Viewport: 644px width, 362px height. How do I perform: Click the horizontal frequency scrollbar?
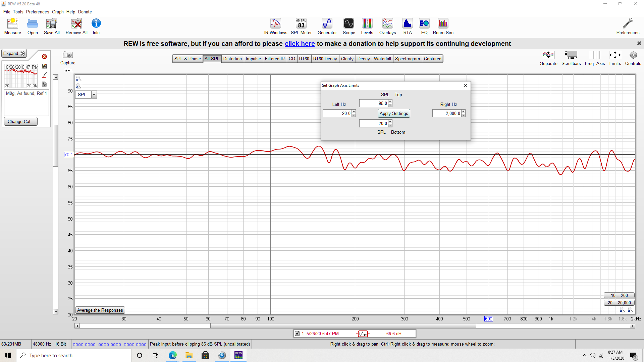pos(343,326)
